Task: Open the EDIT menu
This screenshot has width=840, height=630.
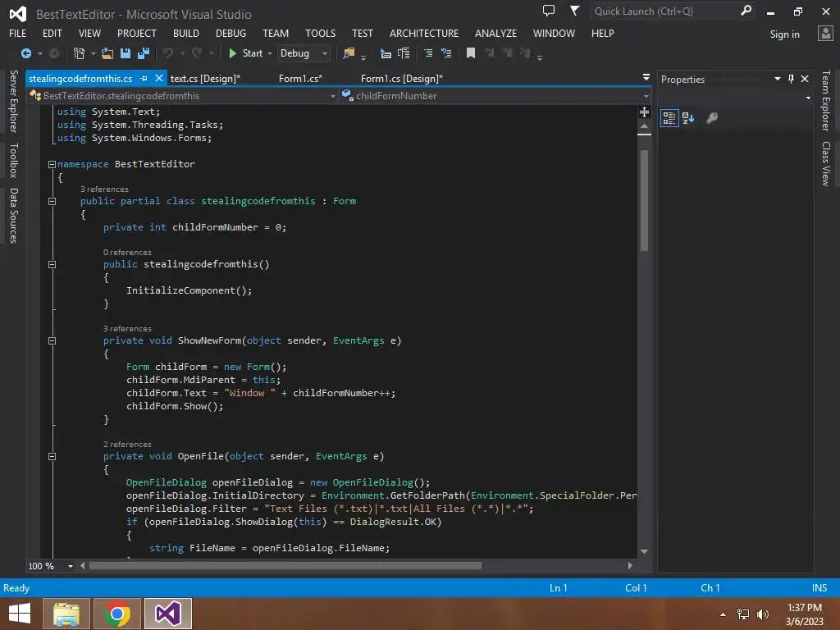Action: tap(52, 33)
